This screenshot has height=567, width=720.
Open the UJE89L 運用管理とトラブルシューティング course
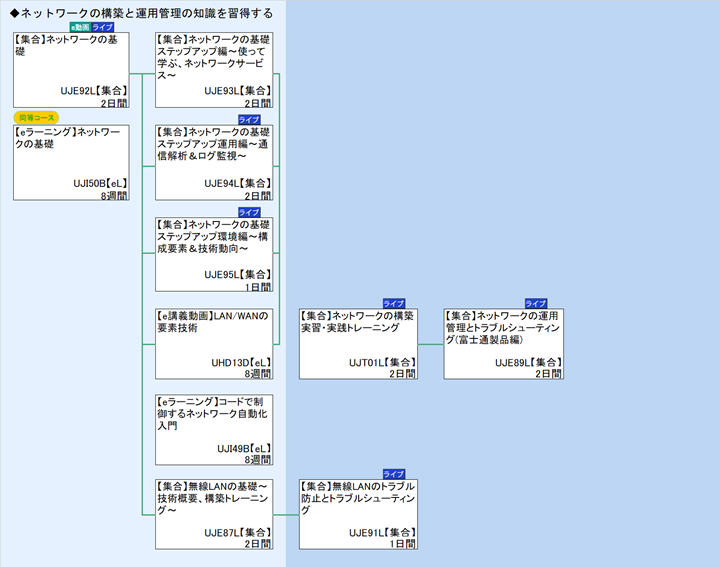tap(503, 344)
